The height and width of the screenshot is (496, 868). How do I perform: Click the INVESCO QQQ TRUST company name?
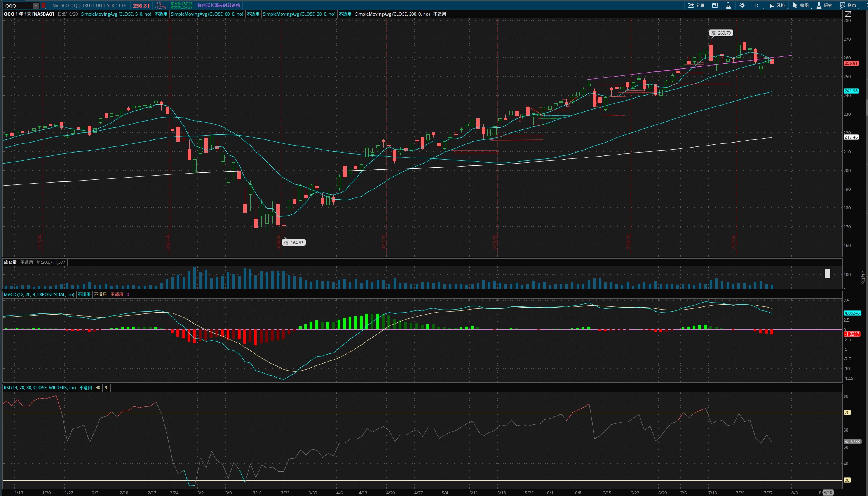point(89,5)
